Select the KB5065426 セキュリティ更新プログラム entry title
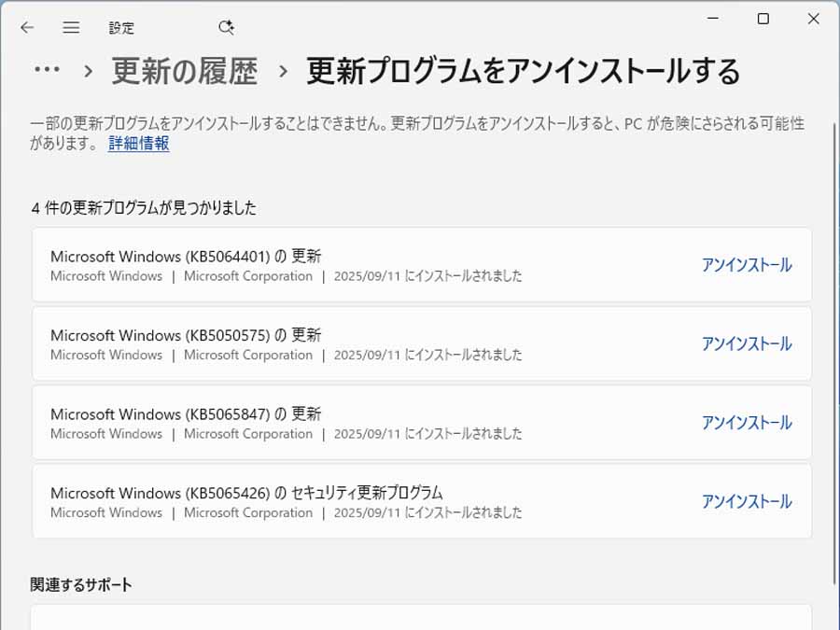This screenshot has width=840, height=630. click(246, 493)
